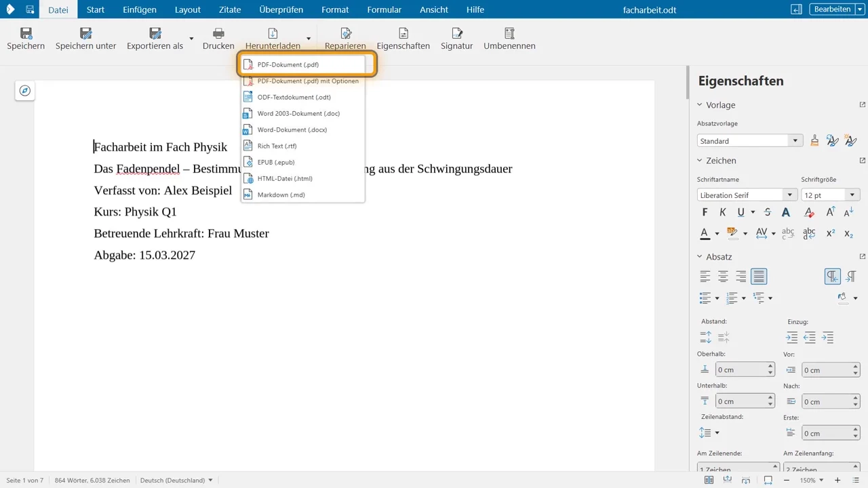This screenshot has height=488, width=868.
Task: Toggle left-to-right paragraph direction
Action: [833, 276]
